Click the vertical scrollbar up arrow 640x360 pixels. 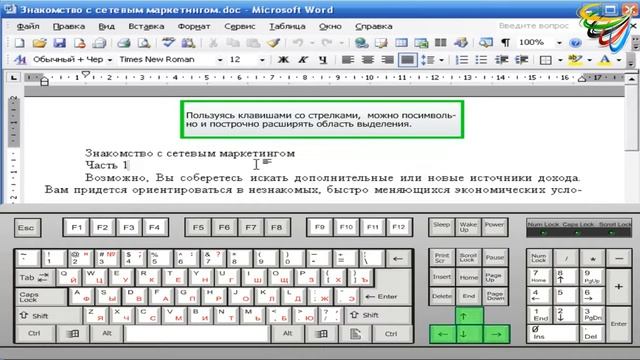pos(631,78)
